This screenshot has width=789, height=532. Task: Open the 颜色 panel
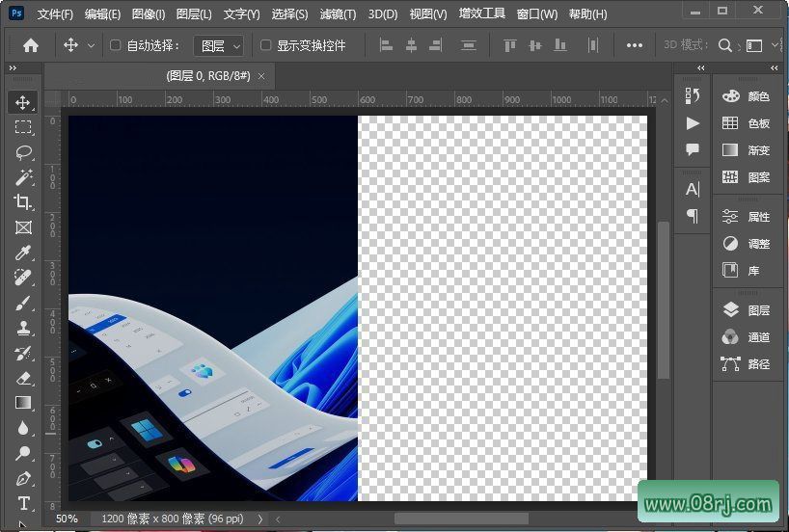747,95
